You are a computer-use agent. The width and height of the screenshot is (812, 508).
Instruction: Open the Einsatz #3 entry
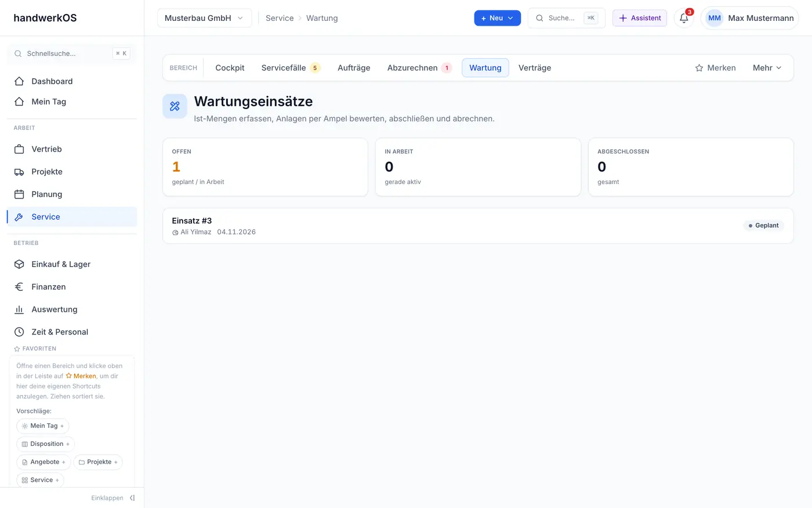point(478,226)
